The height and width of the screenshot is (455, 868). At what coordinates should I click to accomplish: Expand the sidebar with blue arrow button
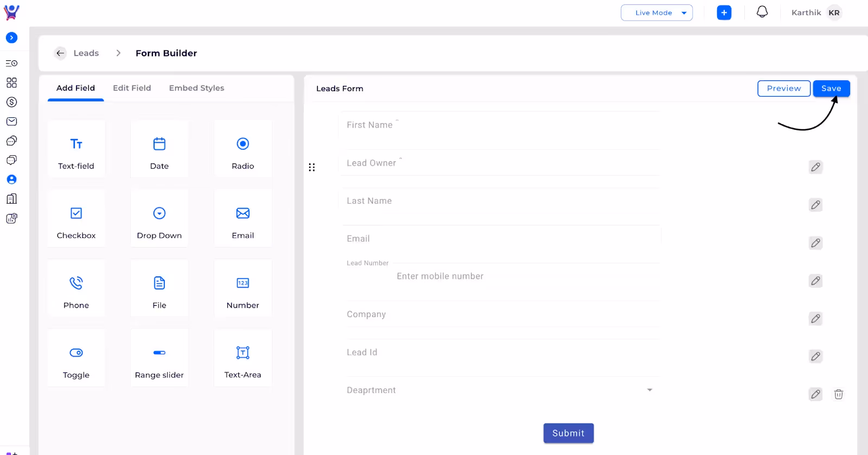click(11, 37)
